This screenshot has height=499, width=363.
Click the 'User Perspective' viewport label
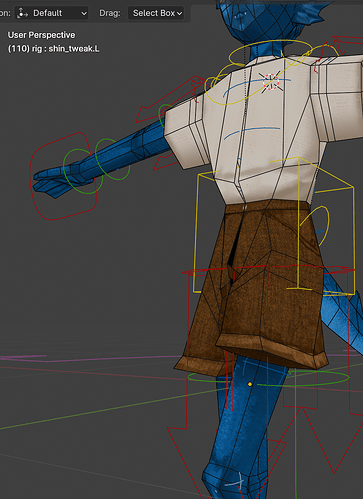[x=41, y=35]
